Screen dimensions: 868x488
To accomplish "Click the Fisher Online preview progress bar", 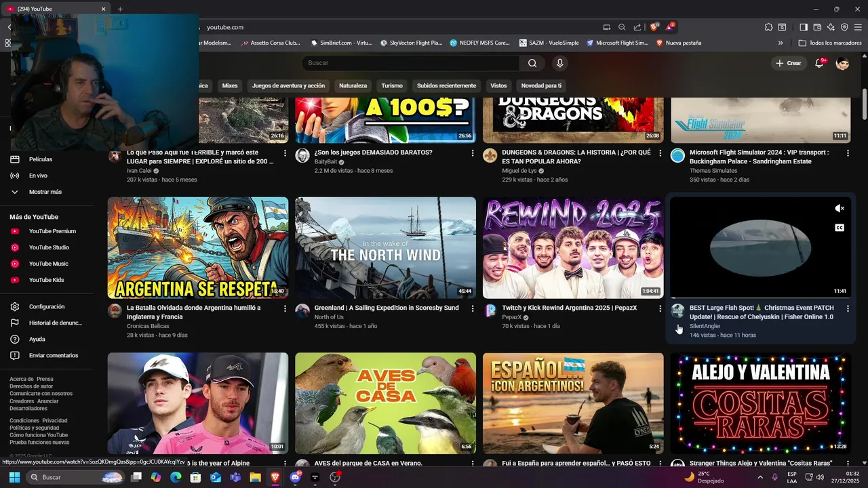I will [x=761, y=298].
